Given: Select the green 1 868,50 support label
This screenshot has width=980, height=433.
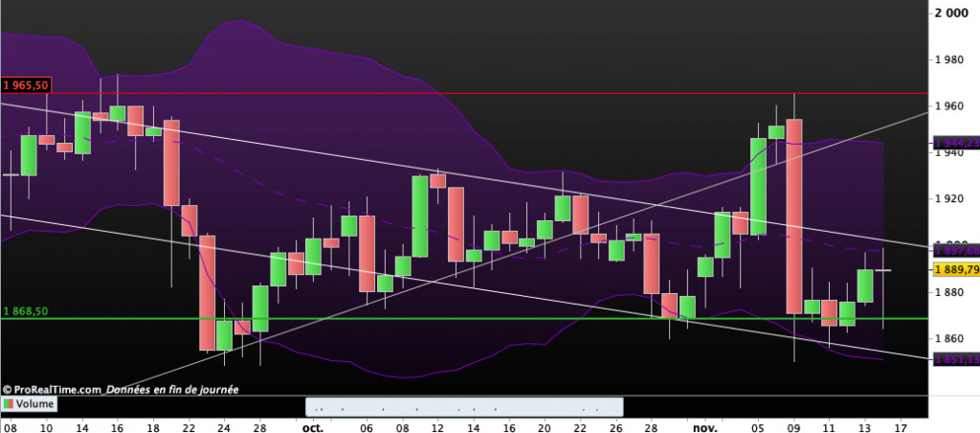Looking at the screenshot, I should 26,311.
